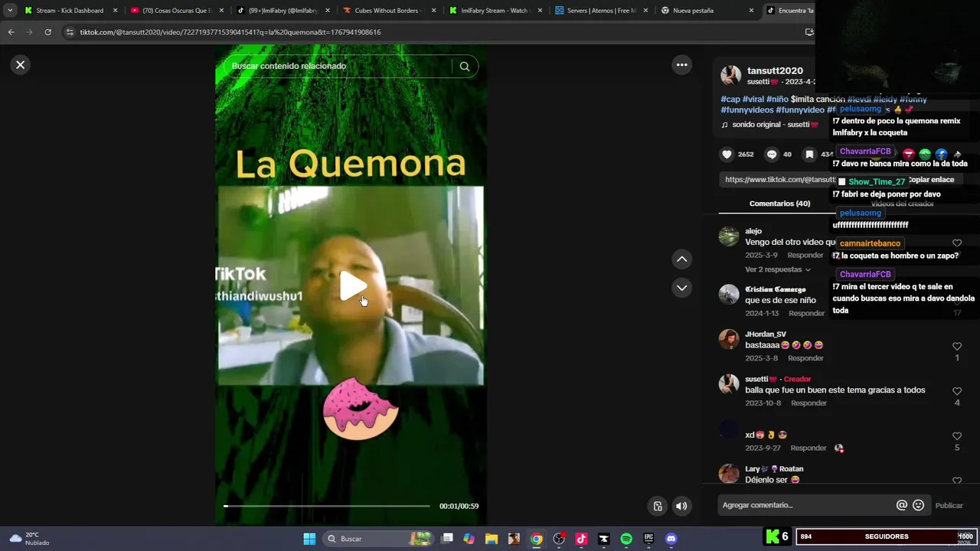Click the Publicar button
This screenshot has height=551, width=980.
point(949,505)
